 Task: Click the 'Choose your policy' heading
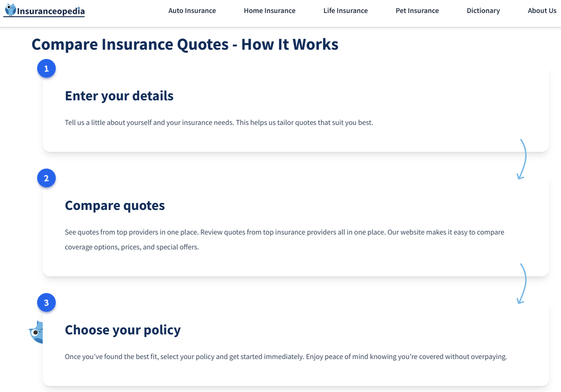123,330
